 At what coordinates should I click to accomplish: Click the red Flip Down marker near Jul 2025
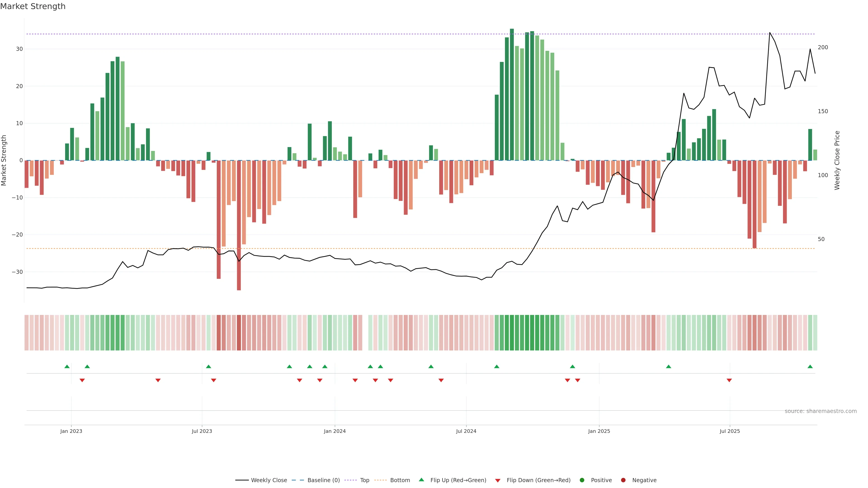[729, 380]
